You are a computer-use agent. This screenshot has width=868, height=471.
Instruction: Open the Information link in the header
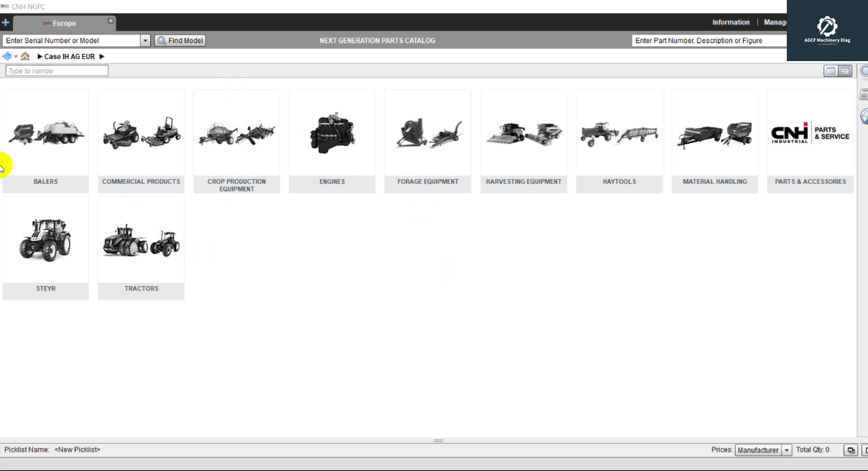click(730, 22)
